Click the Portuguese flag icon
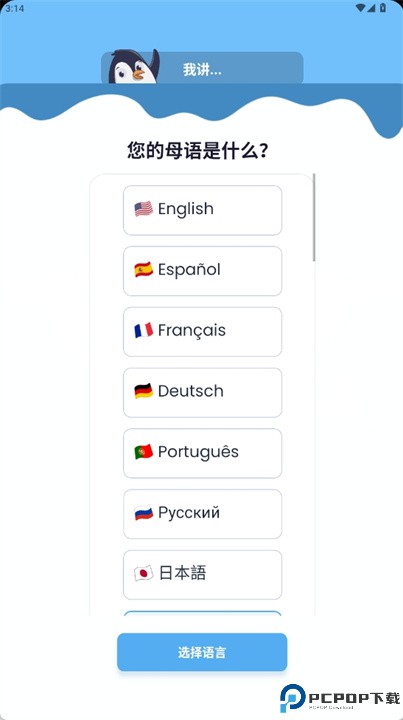403x720 pixels. (x=144, y=452)
